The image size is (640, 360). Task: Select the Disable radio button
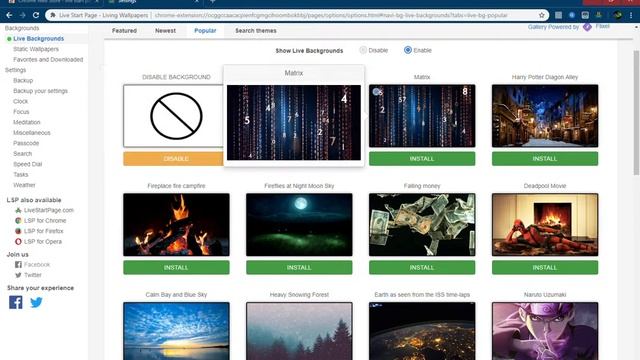(363, 50)
